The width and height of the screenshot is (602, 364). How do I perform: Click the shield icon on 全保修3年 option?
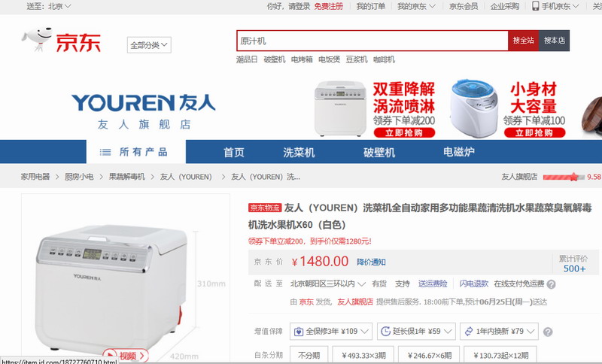click(298, 332)
